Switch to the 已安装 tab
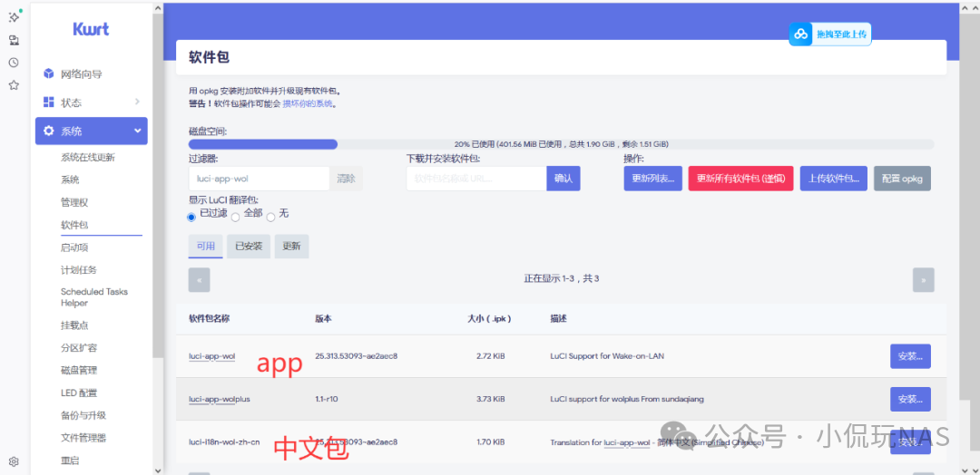 click(x=249, y=246)
